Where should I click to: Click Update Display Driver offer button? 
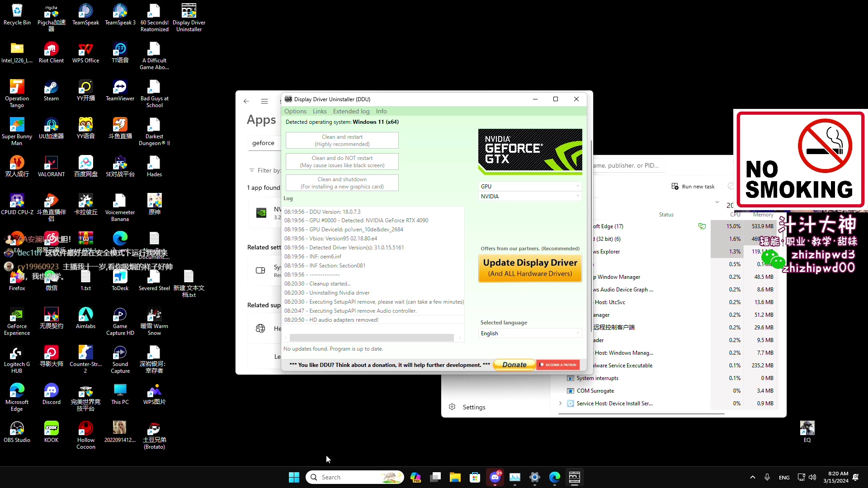pos(530,268)
